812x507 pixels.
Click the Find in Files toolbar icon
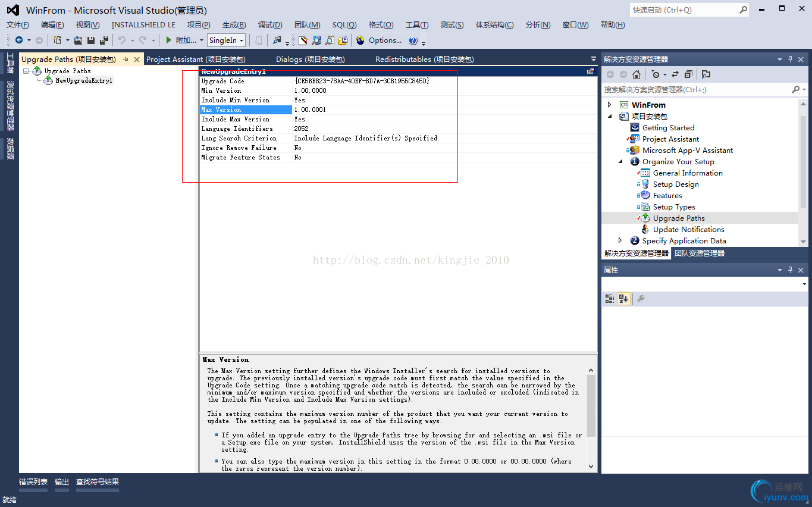pos(277,40)
